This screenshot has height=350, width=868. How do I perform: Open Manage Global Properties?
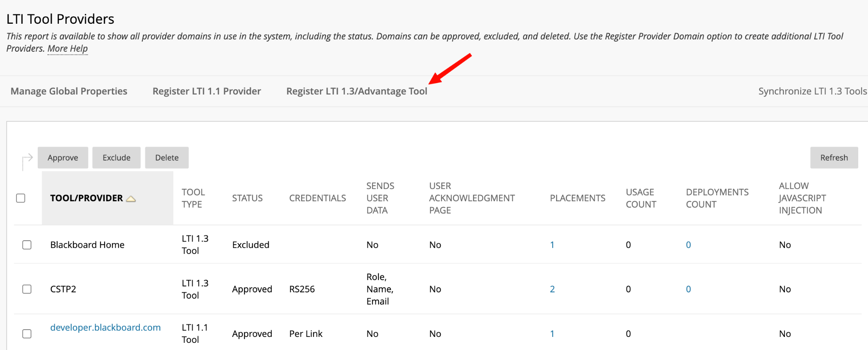tap(69, 91)
